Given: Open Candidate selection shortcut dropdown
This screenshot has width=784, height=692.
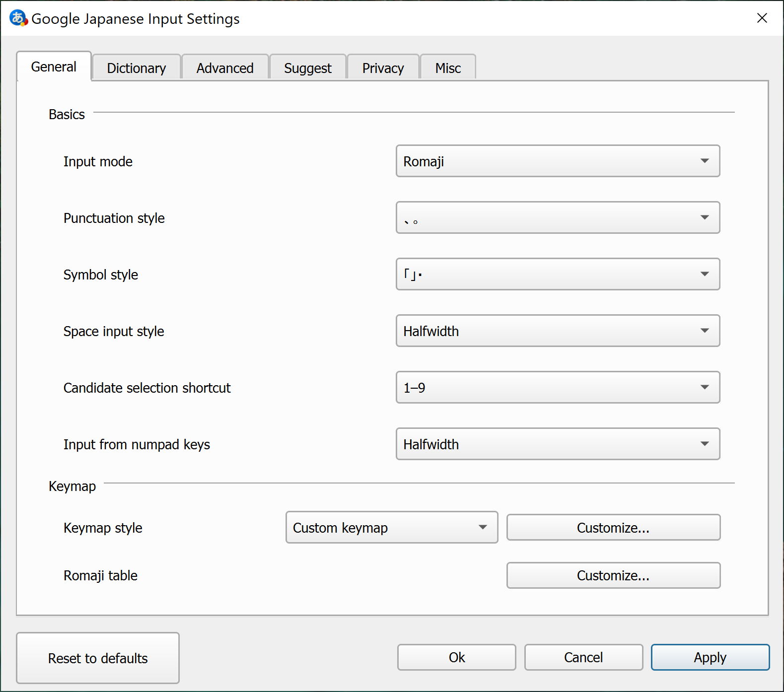Looking at the screenshot, I should (558, 387).
